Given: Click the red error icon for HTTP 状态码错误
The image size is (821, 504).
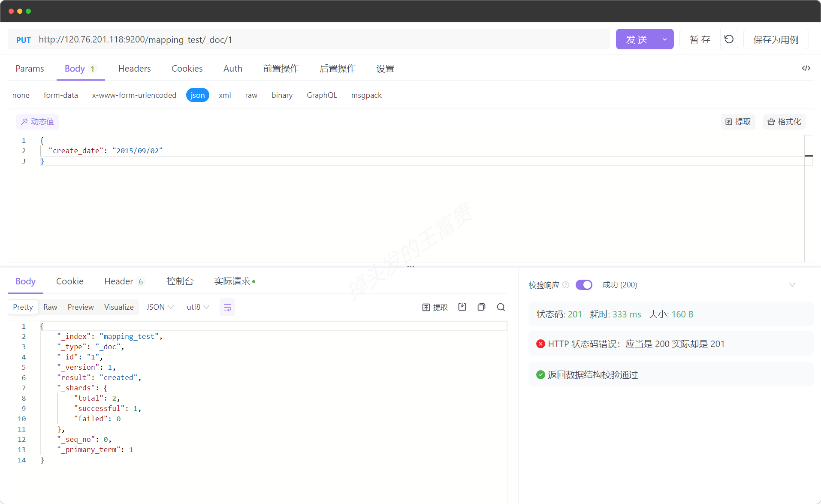Looking at the screenshot, I should (x=540, y=344).
